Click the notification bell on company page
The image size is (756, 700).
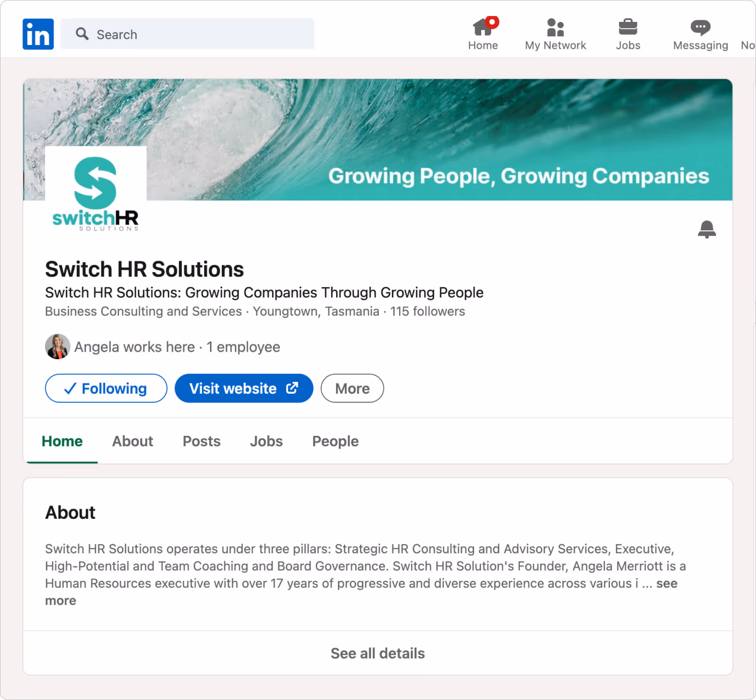pos(706,229)
